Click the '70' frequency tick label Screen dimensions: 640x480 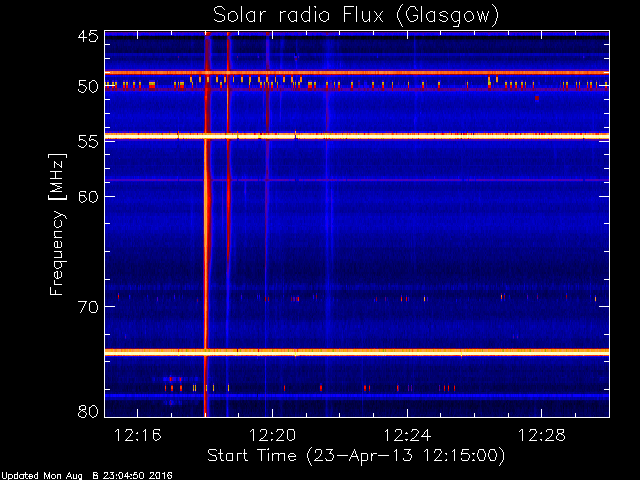(88, 307)
